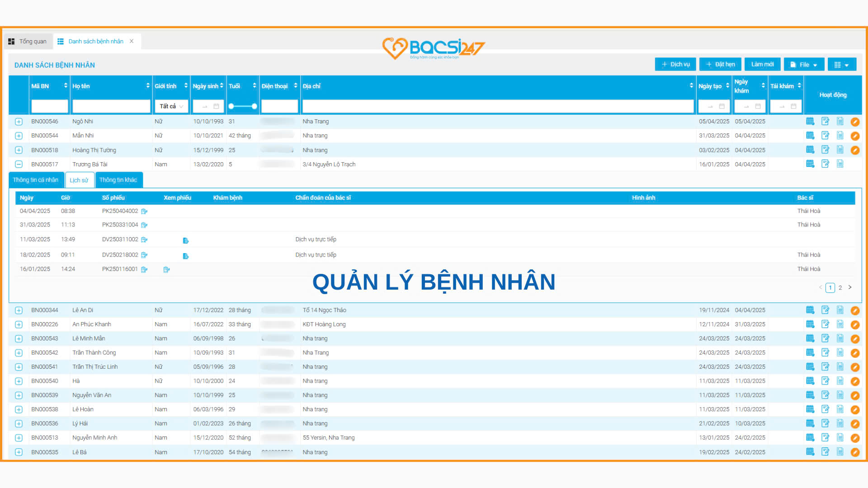This screenshot has height=488, width=868.
Task: Click edit note icon in An Phúc Khanh row
Action: point(825,324)
